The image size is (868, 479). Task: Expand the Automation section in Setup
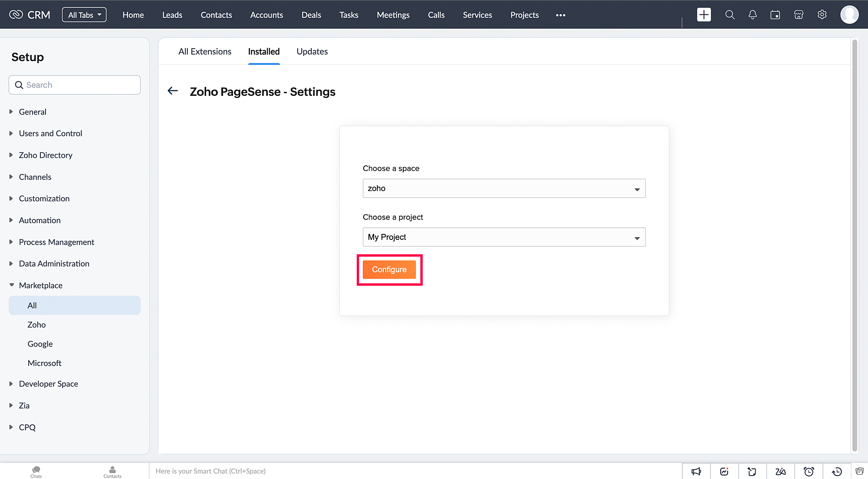(x=39, y=220)
